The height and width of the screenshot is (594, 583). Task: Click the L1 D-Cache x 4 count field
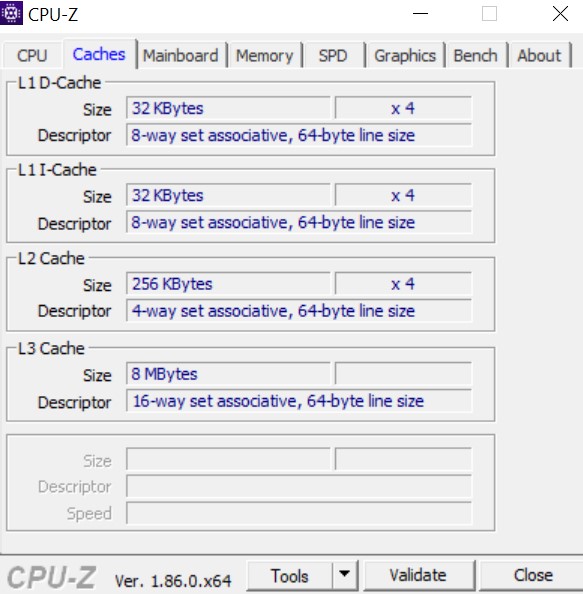tap(403, 108)
